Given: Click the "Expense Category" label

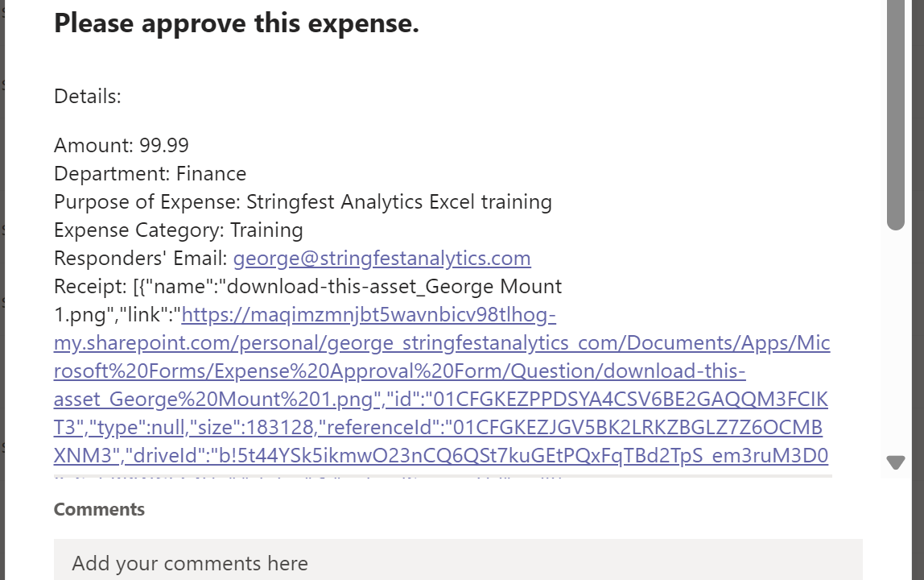Looking at the screenshot, I should pos(138,230).
